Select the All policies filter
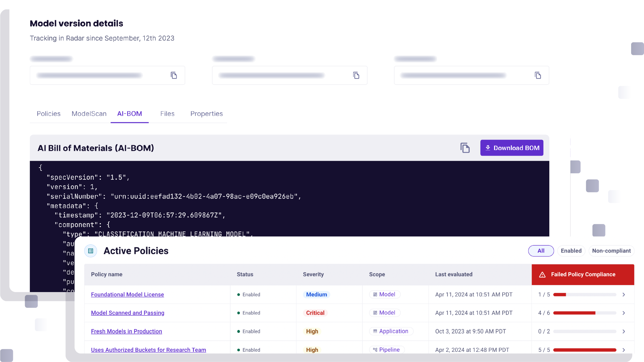The width and height of the screenshot is (644, 362). click(541, 251)
